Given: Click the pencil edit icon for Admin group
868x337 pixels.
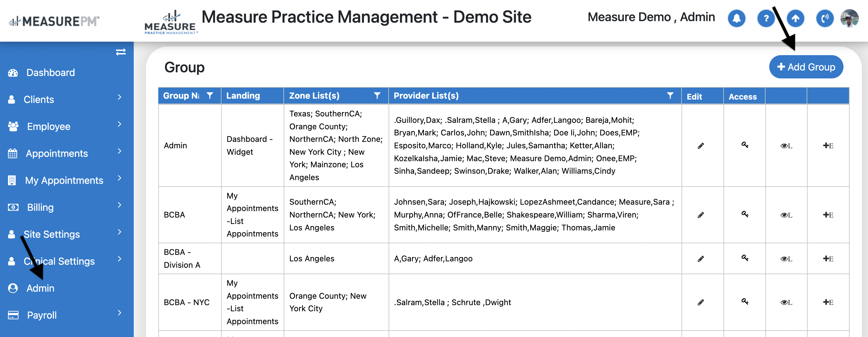Looking at the screenshot, I should point(701,146).
